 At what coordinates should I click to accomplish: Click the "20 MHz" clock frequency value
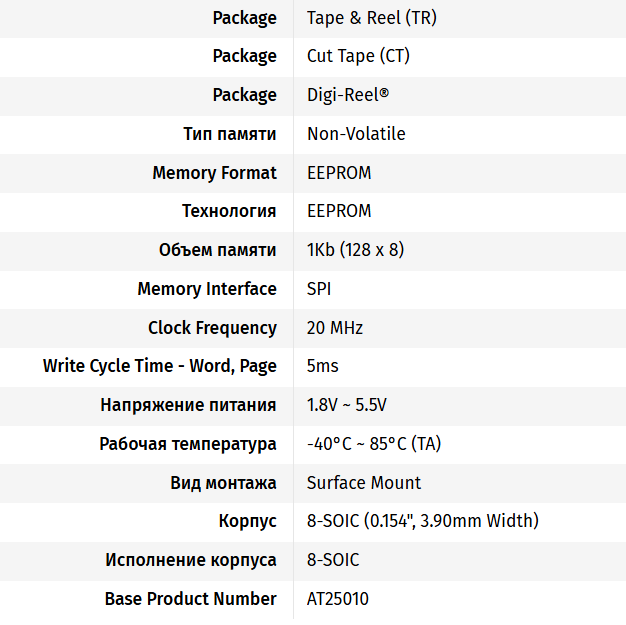point(335,328)
